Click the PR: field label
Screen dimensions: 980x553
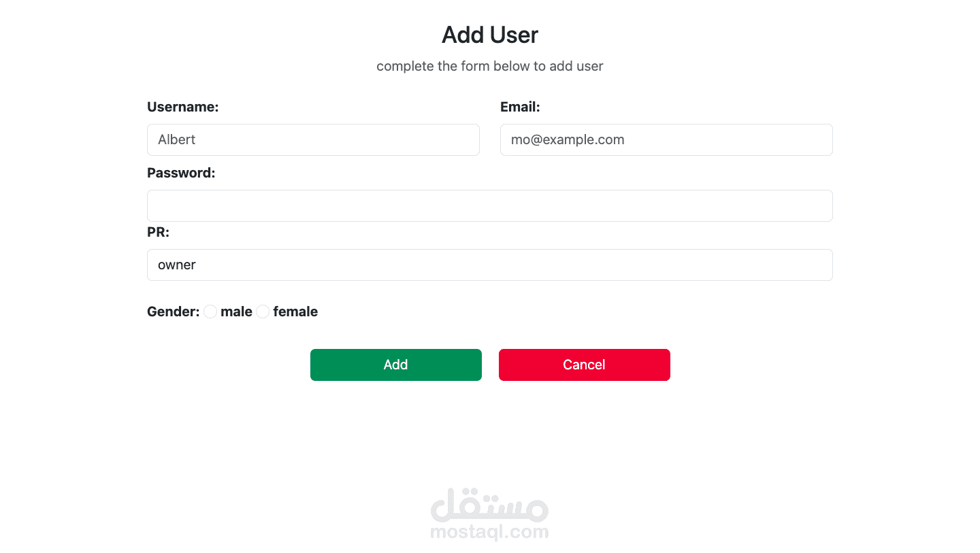pos(158,232)
